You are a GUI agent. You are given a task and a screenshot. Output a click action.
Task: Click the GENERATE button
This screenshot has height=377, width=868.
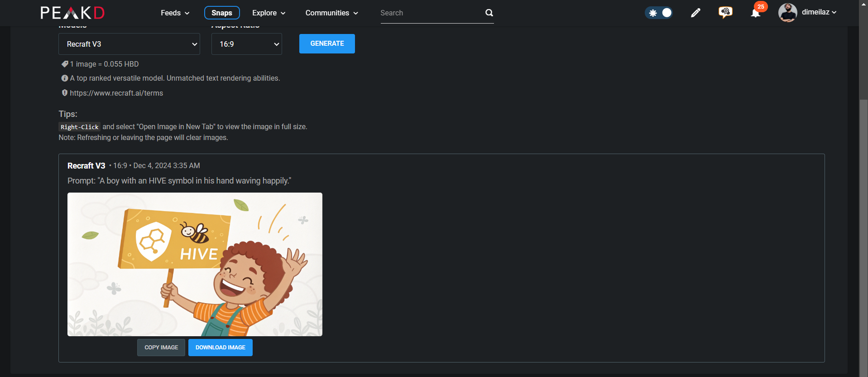coord(327,43)
